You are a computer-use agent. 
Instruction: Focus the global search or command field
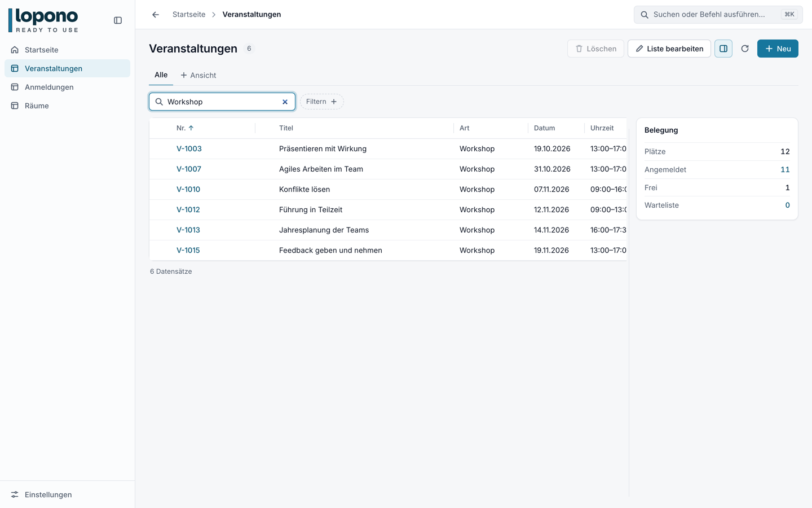tap(718, 15)
